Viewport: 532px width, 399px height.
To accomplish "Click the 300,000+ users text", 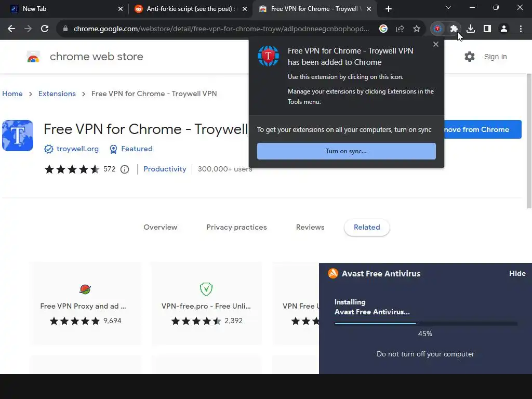I will (x=225, y=169).
